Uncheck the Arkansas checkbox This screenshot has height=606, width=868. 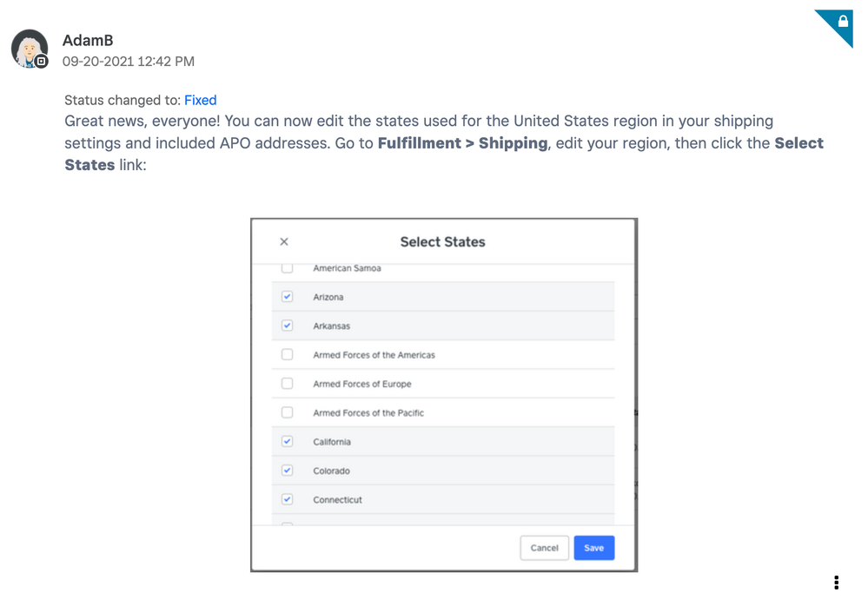(288, 326)
